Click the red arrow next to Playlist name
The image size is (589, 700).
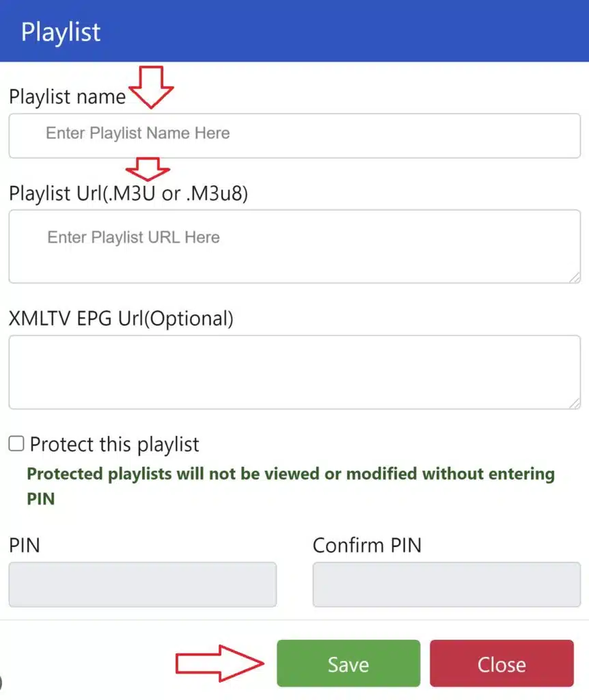pos(151,87)
